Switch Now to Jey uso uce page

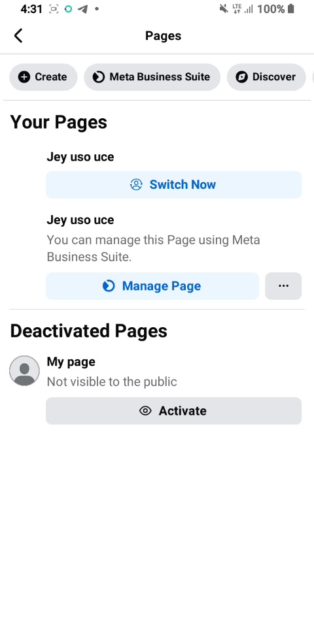pos(173,184)
